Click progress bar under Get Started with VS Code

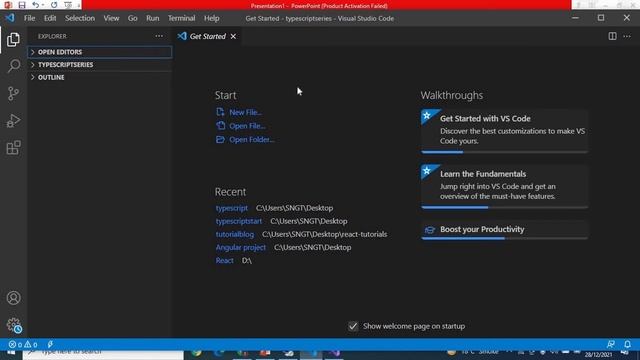504,152
